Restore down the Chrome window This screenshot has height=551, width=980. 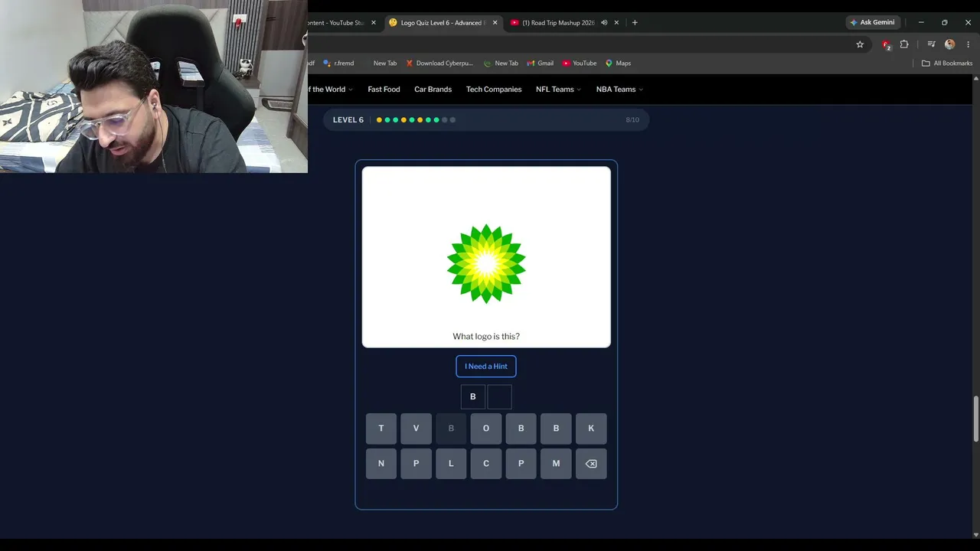(x=945, y=23)
